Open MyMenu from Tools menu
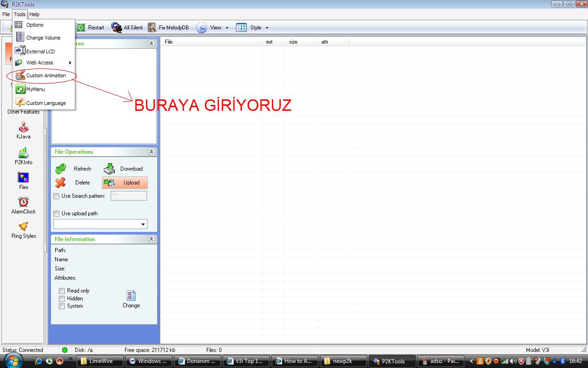Image resolution: width=588 pixels, height=368 pixels. [44, 89]
